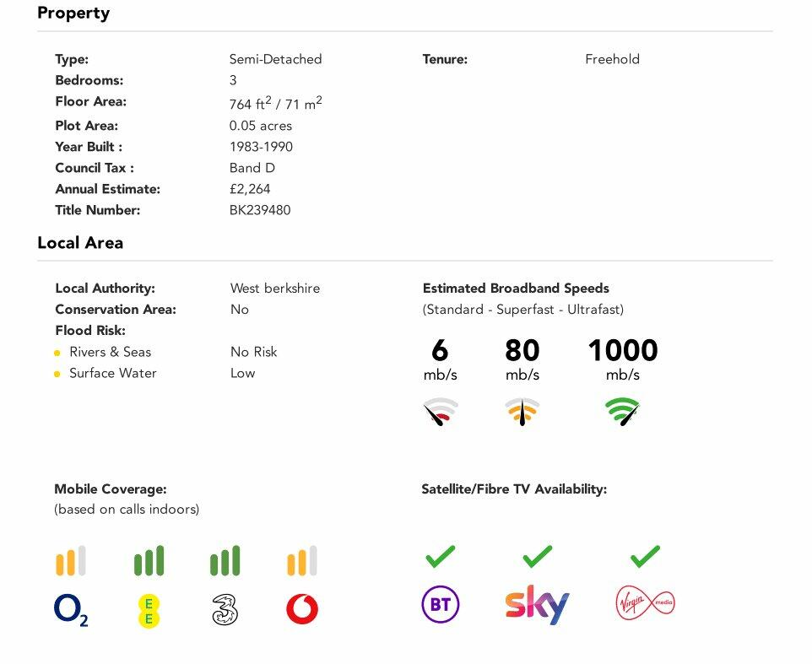Click the EE signal strength bars
Viewport: 812px width, 664px height.
point(149,561)
